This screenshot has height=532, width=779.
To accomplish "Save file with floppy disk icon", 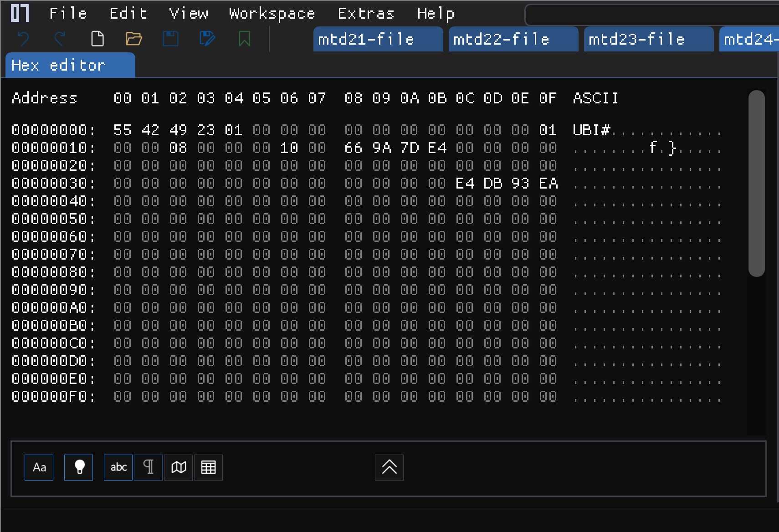I will (171, 39).
